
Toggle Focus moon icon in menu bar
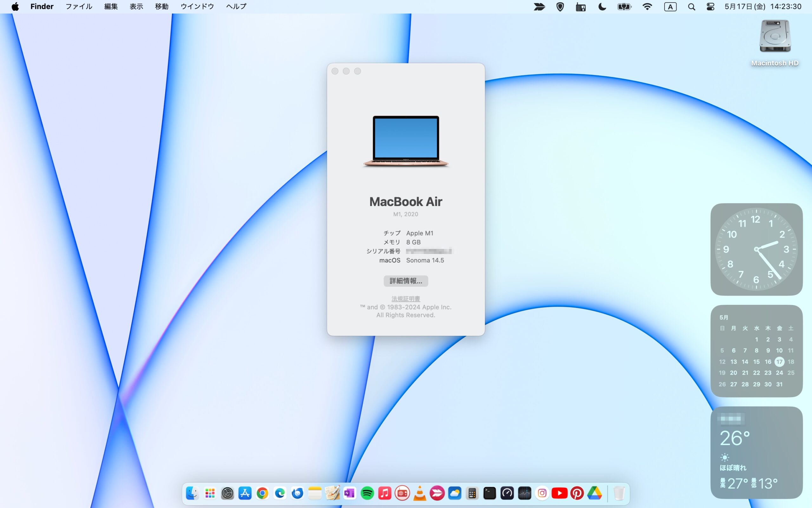(602, 7)
